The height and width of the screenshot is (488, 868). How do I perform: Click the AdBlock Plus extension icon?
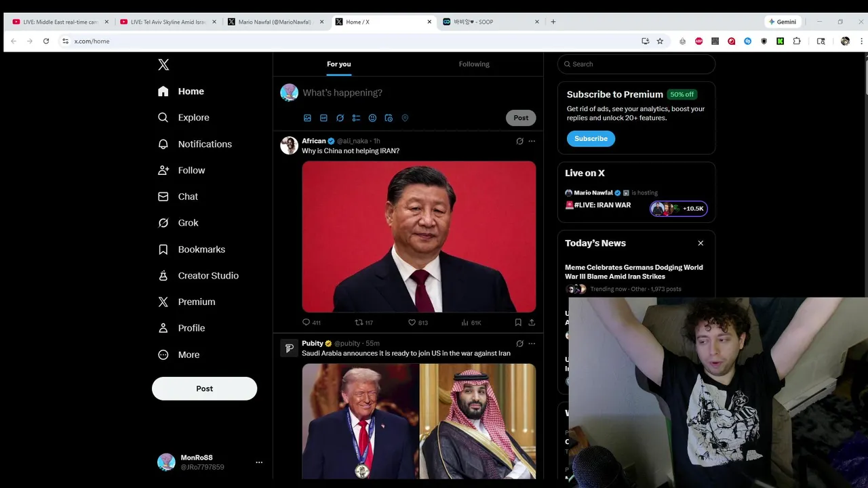click(699, 41)
